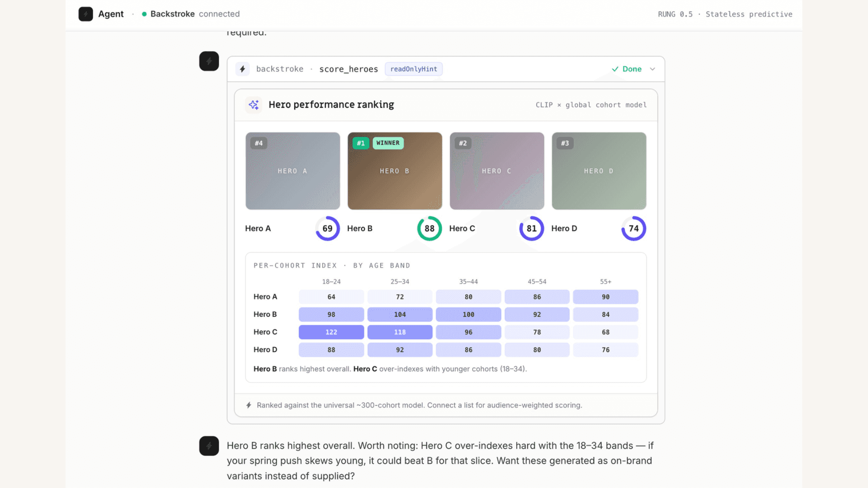Click the Hero A row label in cohort table

pos(265,297)
